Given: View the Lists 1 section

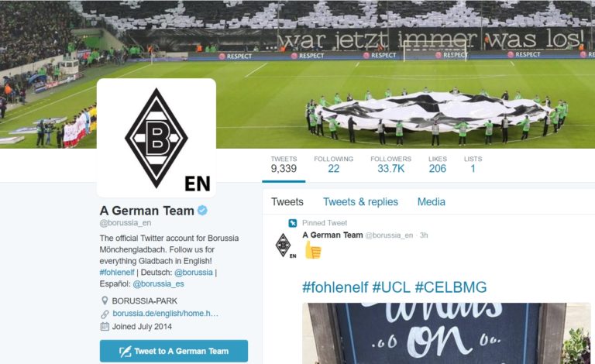Looking at the screenshot, I should click(473, 164).
